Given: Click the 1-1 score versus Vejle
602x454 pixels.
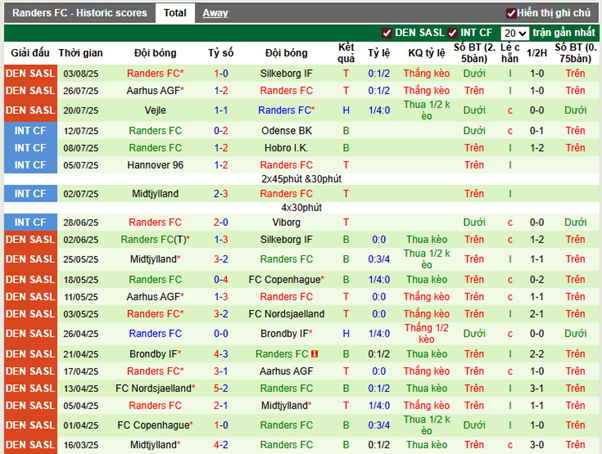Looking at the screenshot, I should click(221, 111).
